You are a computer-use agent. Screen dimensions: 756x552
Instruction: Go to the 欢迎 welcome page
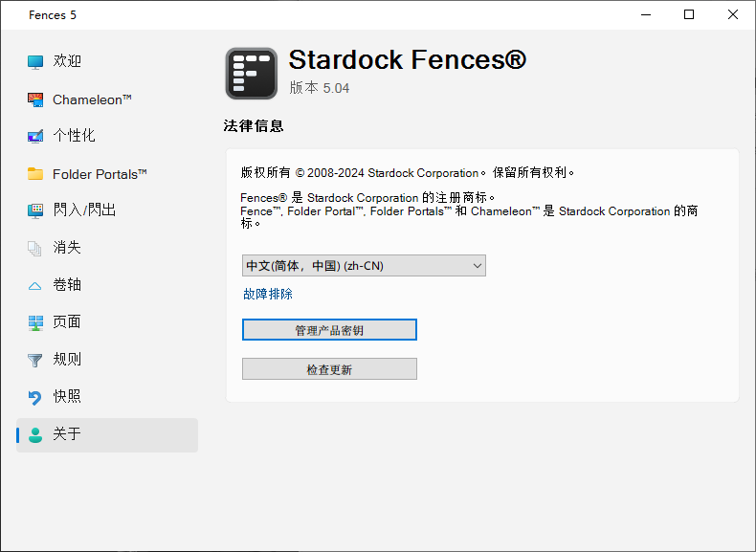(67, 61)
